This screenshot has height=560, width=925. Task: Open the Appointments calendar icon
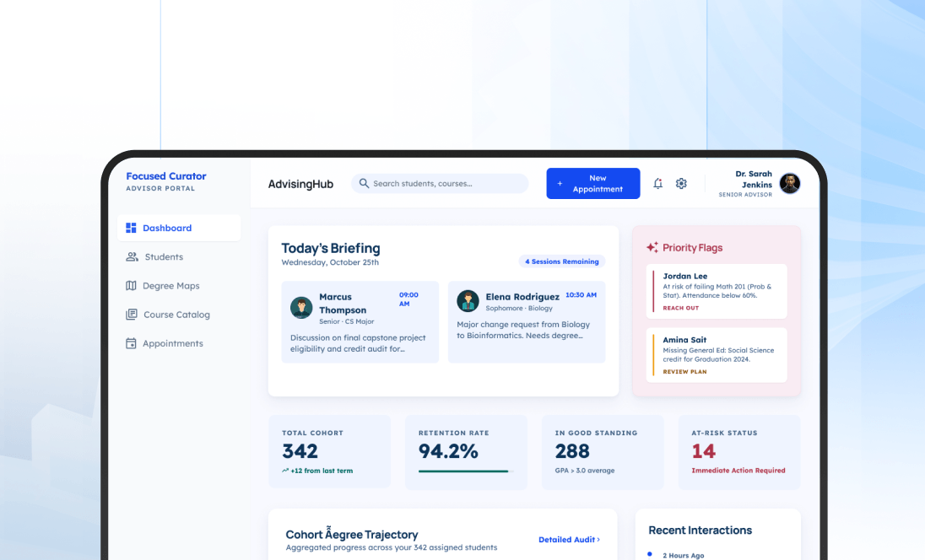130,343
